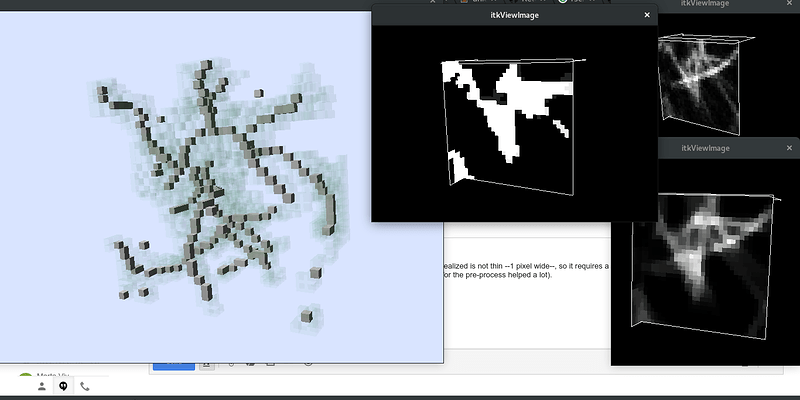Click the icon right of the blue button

point(206,366)
